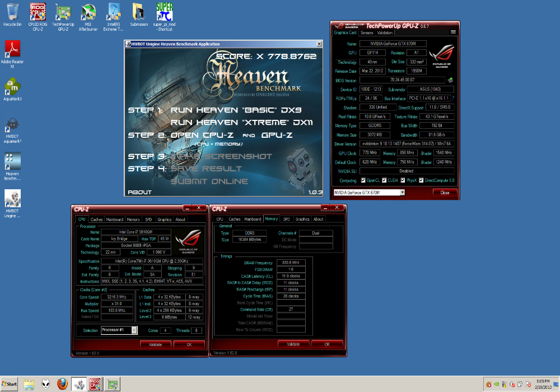
Task: Open SPD tab in right CPU-Z window
Action: pyautogui.click(x=286, y=219)
